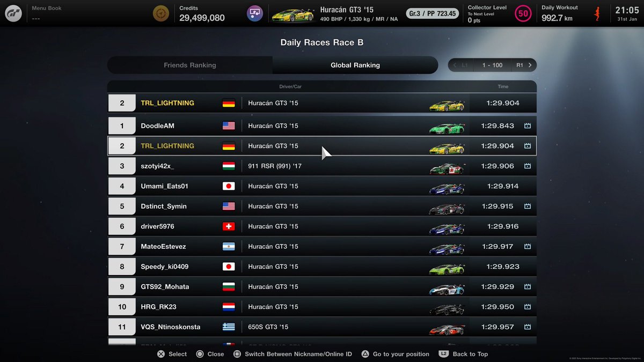Screen dimensions: 644x362
Task: Select player name Speedy_ki0409
Action: tap(164, 267)
